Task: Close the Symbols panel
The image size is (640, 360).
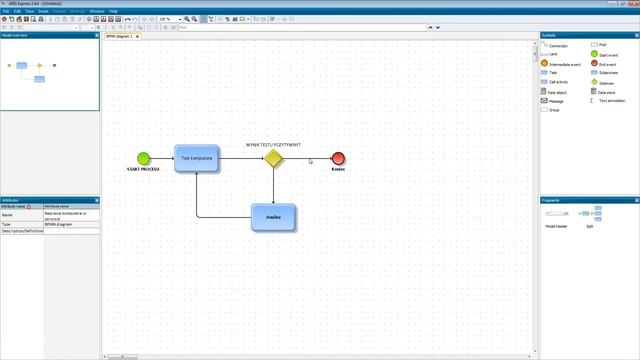Action: (x=637, y=36)
